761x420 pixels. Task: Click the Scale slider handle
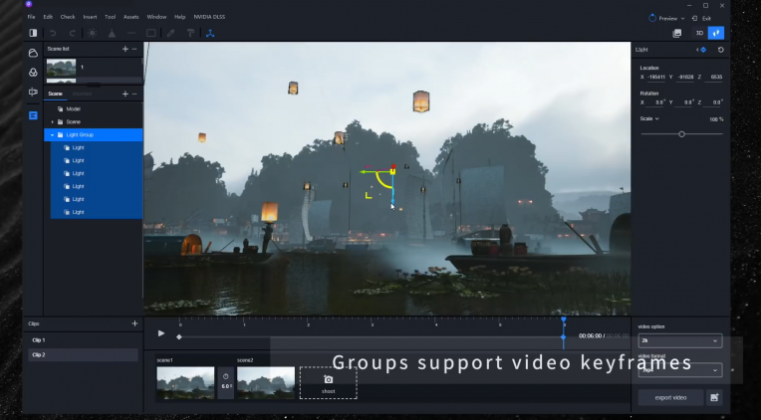[681, 134]
